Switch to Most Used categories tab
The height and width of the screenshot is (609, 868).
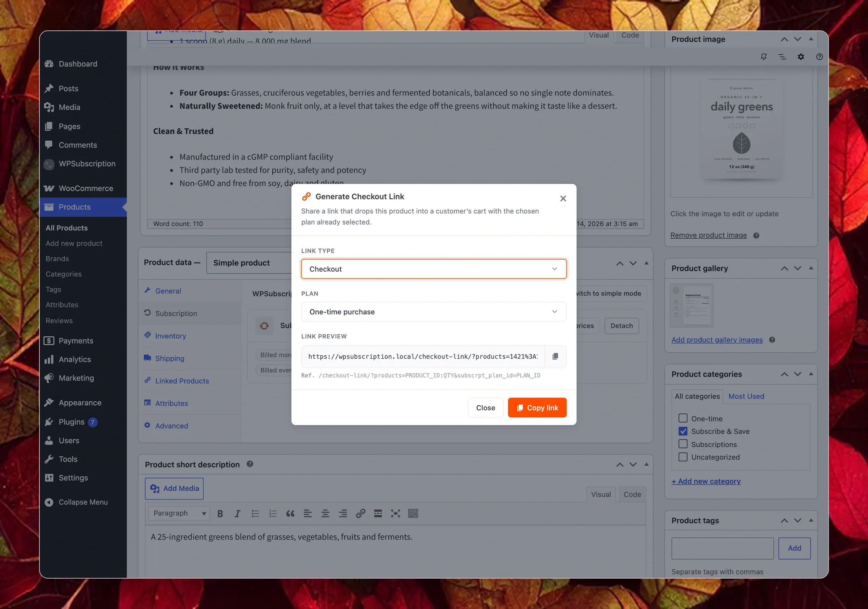click(x=746, y=396)
